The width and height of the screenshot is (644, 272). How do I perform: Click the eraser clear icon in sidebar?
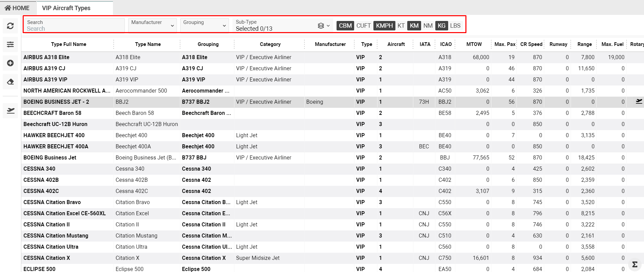[x=10, y=82]
